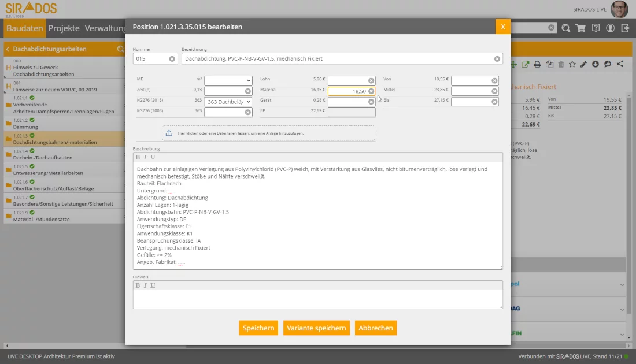Open the ME unit dropdown
Screen dimensions: 636x364
(228, 80)
